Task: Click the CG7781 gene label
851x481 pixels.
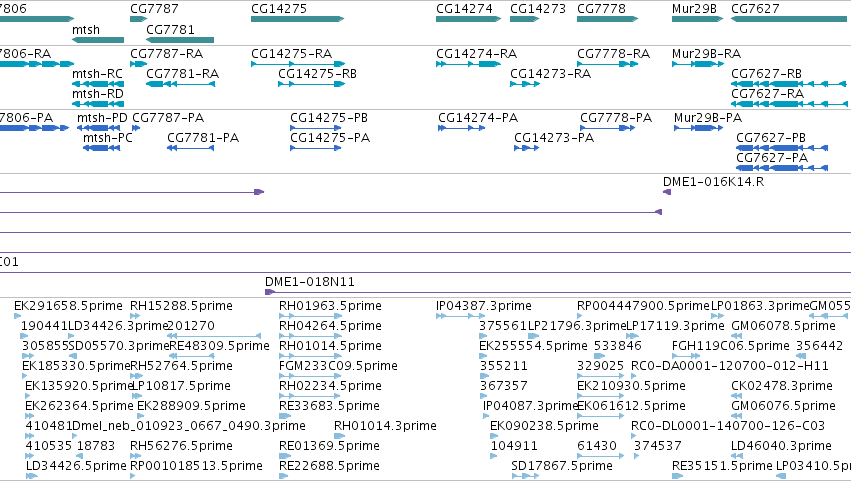Action: tap(170, 30)
